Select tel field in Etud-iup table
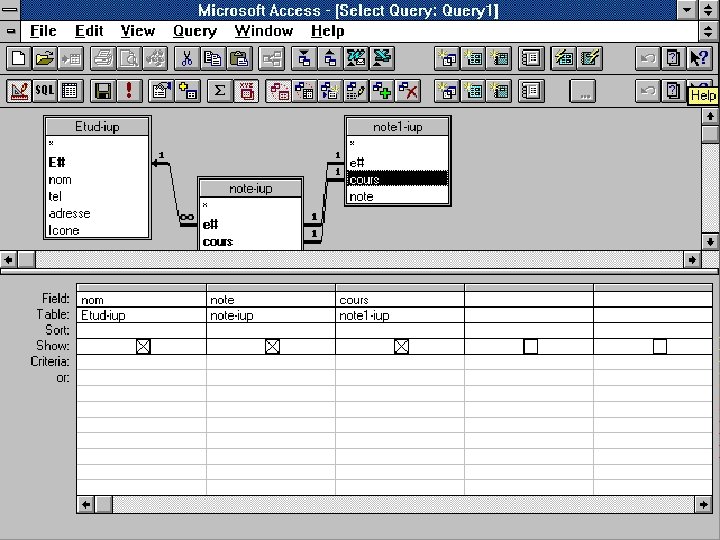Viewport: 720px width, 540px height. [97, 197]
